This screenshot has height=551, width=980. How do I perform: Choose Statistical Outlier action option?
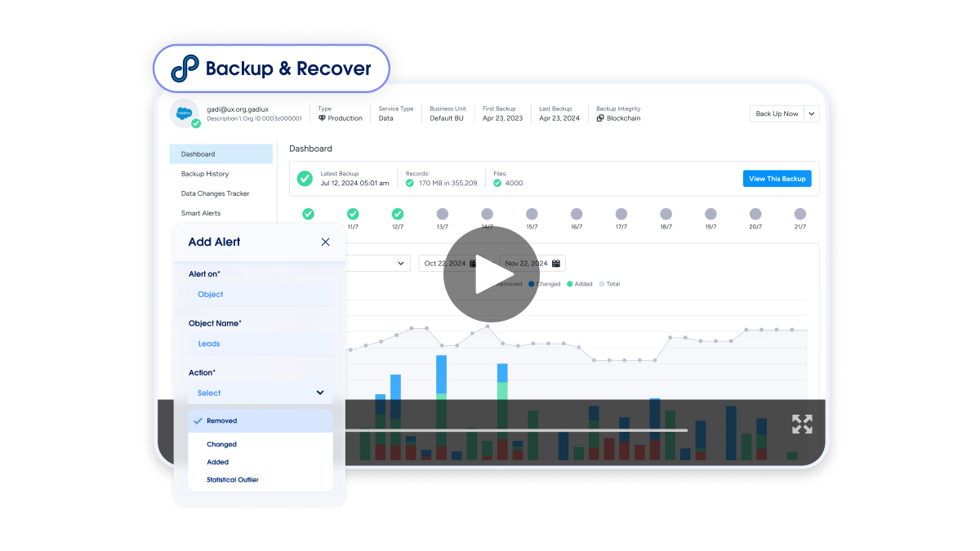click(232, 480)
